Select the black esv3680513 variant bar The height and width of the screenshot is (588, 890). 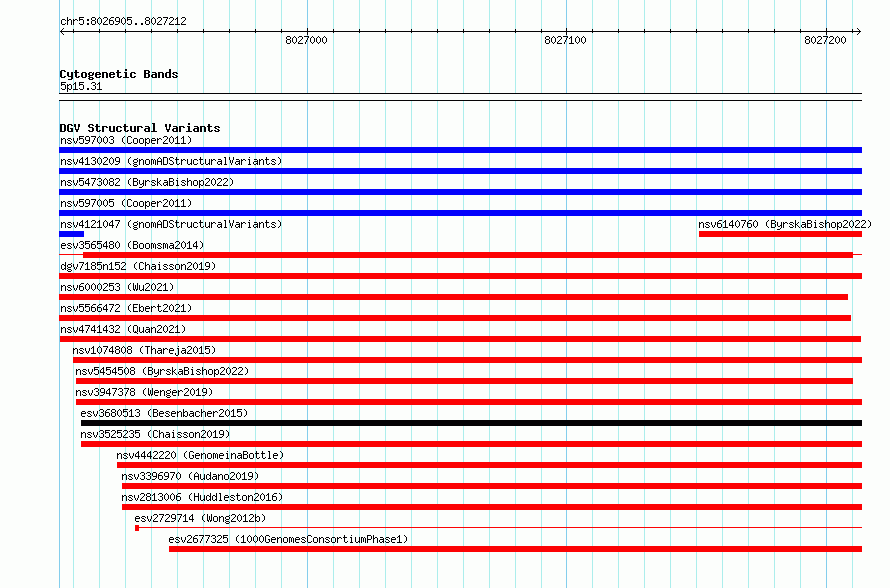471,423
